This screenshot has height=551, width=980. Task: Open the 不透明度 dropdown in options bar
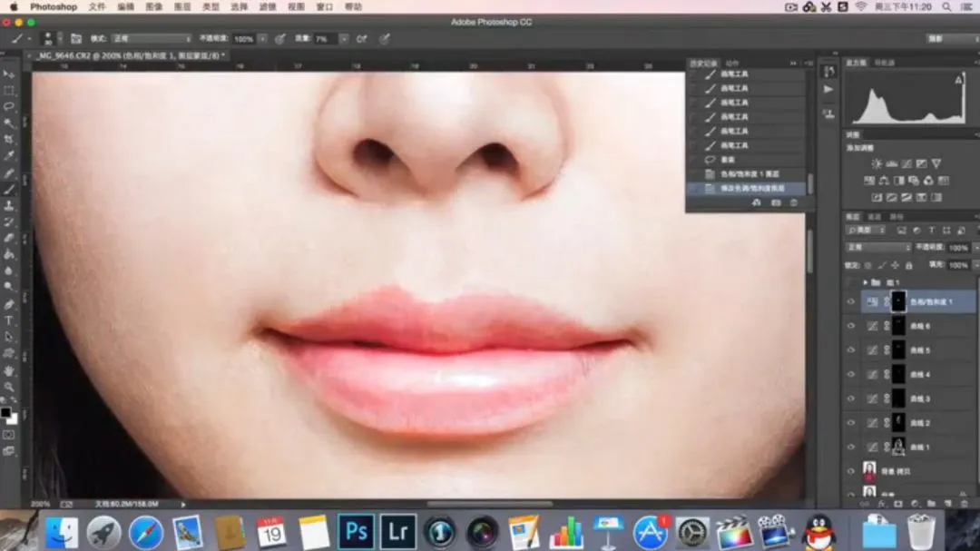[262, 39]
